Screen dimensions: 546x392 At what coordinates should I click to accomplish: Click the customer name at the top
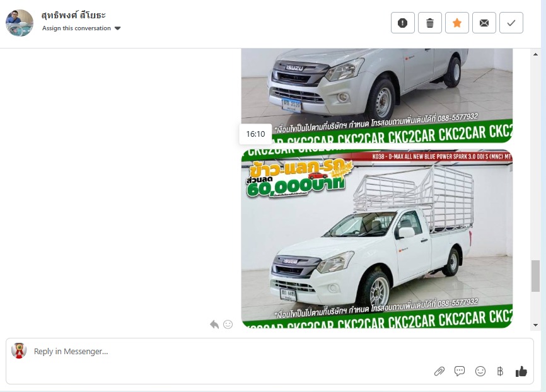point(74,15)
